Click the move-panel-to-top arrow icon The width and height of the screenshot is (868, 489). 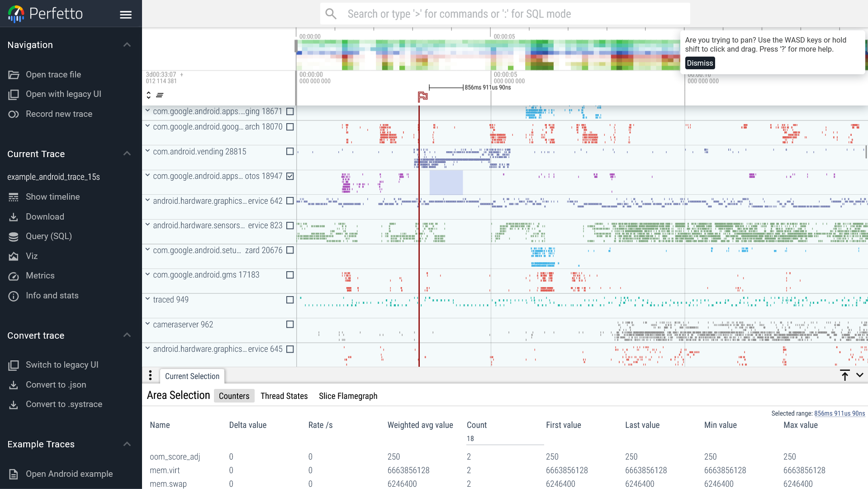(844, 375)
